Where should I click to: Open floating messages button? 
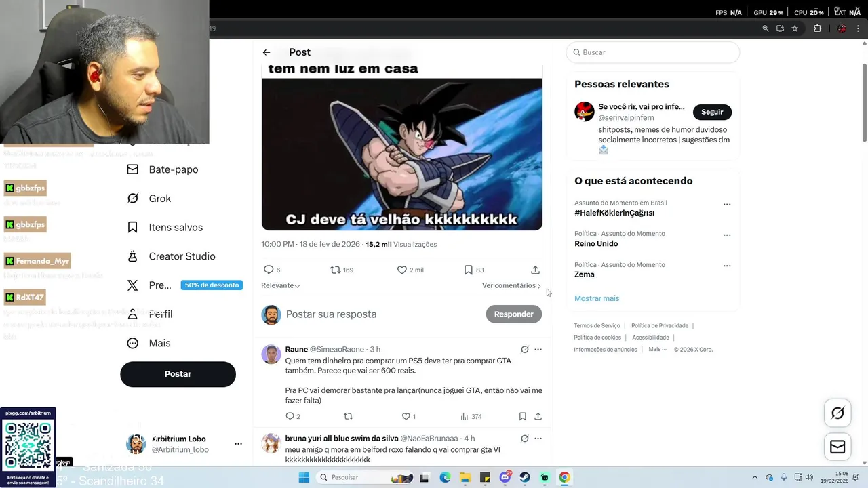pos(837,447)
